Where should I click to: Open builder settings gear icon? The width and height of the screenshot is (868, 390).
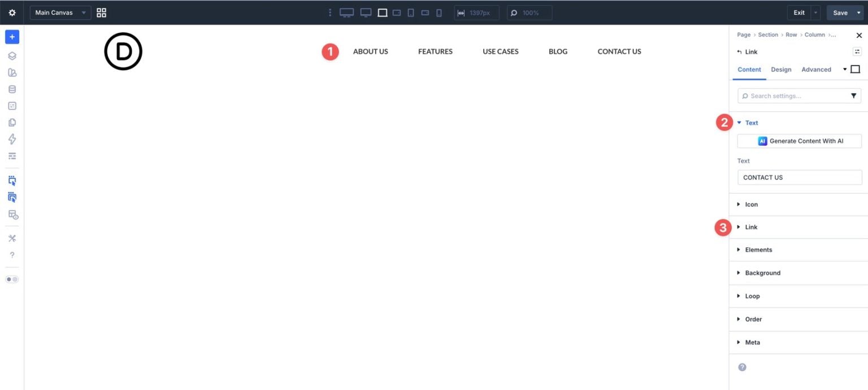[x=12, y=12]
